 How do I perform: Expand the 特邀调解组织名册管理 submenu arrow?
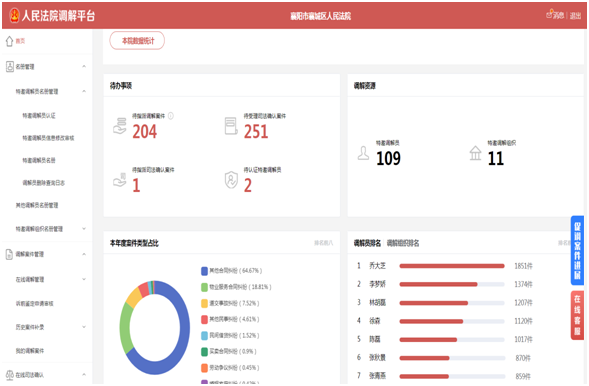pos(84,229)
